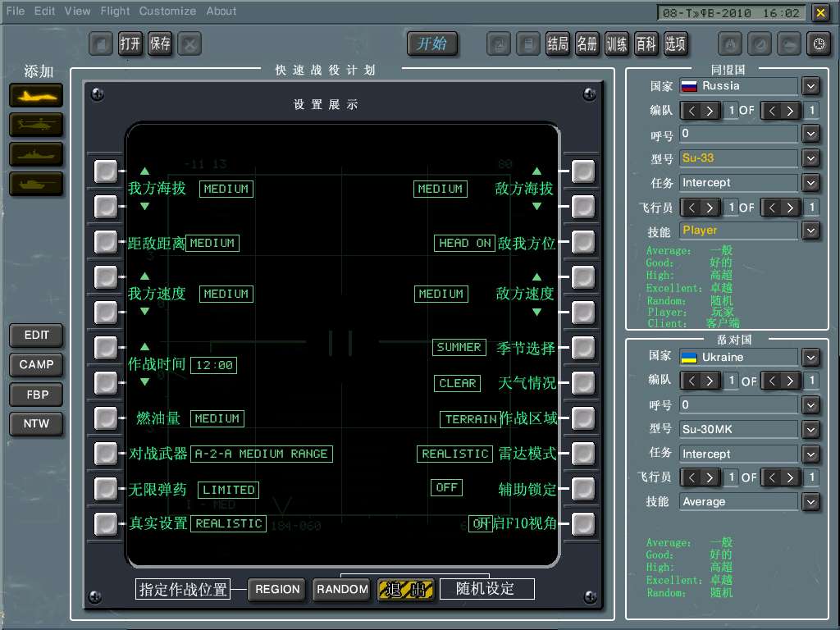This screenshot has width=840, height=630.
Task: Increase allied 编队 group number with right arrow
Action: pyautogui.click(x=710, y=111)
